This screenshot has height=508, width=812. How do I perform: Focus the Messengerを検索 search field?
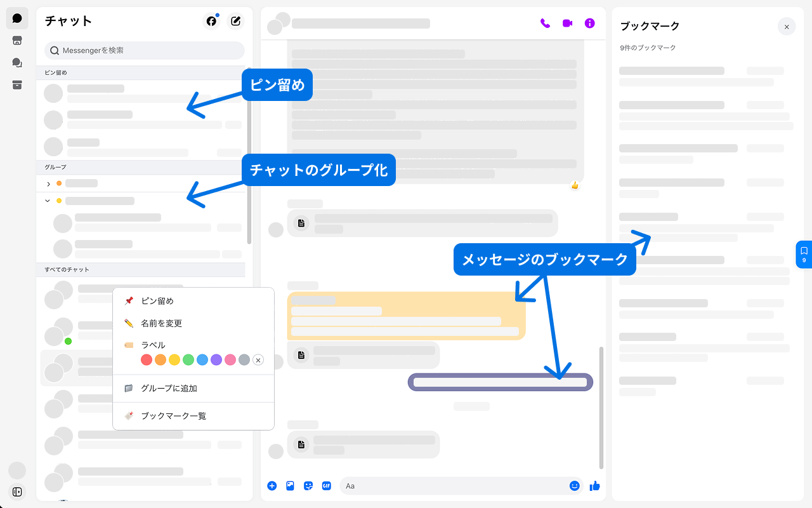145,50
